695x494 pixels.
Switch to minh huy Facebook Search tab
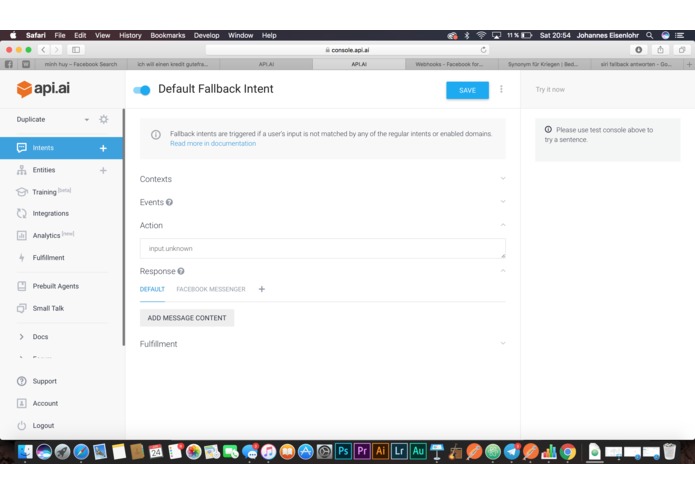coord(81,64)
